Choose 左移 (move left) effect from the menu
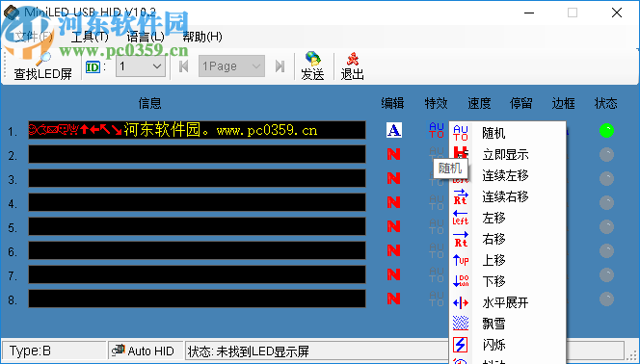 click(507, 218)
